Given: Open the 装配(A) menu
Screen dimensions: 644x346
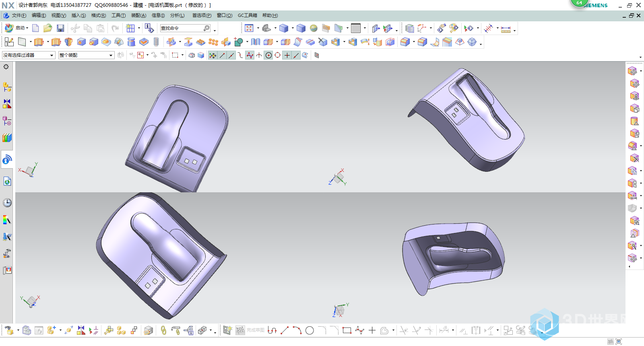Looking at the screenshot, I should tap(138, 15).
